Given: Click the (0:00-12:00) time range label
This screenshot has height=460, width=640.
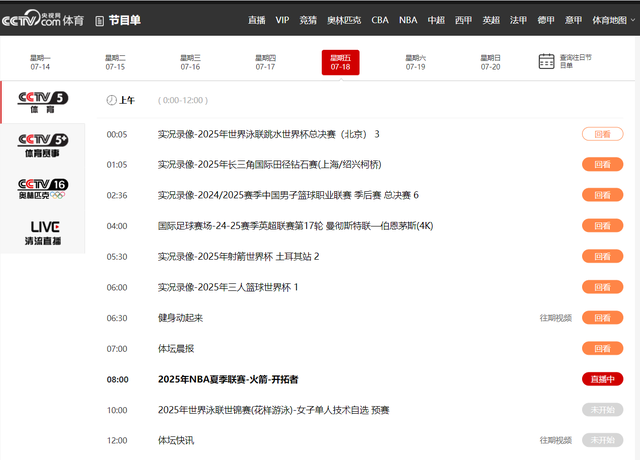Looking at the screenshot, I should tap(183, 100).
